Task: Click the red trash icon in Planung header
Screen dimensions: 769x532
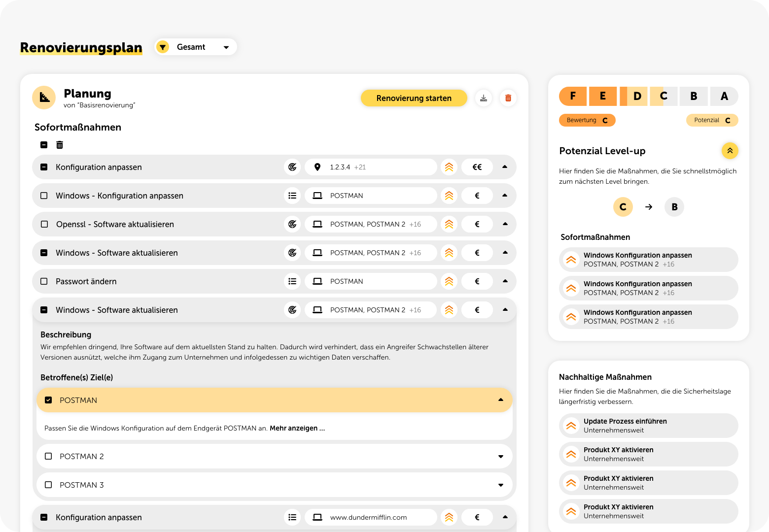Action: pos(508,98)
